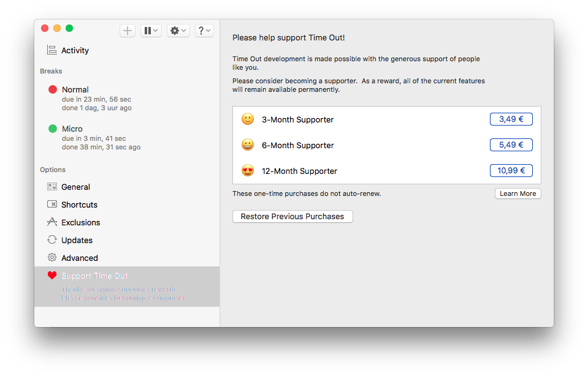Image resolution: width=588 pixels, height=376 pixels.
Task: Click the 12-Month Supporter heart-eyes emoji
Action: coord(248,171)
